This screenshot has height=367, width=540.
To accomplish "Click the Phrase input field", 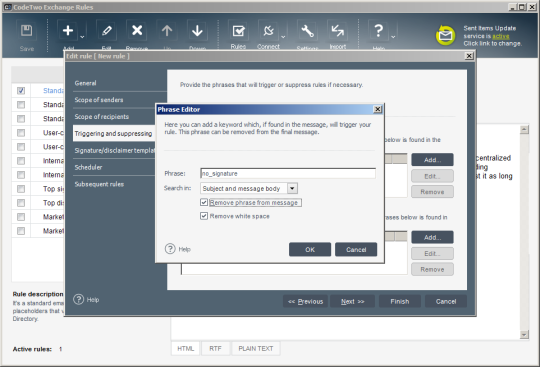I will [x=288, y=173].
